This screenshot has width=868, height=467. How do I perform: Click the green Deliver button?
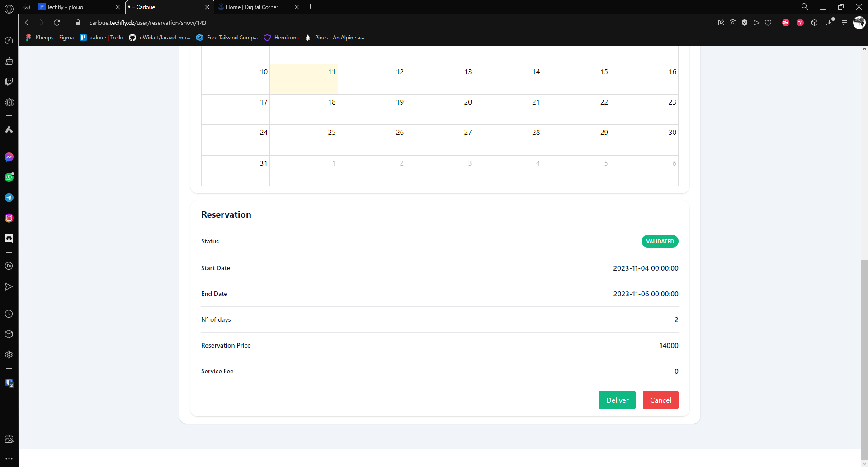(617, 400)
